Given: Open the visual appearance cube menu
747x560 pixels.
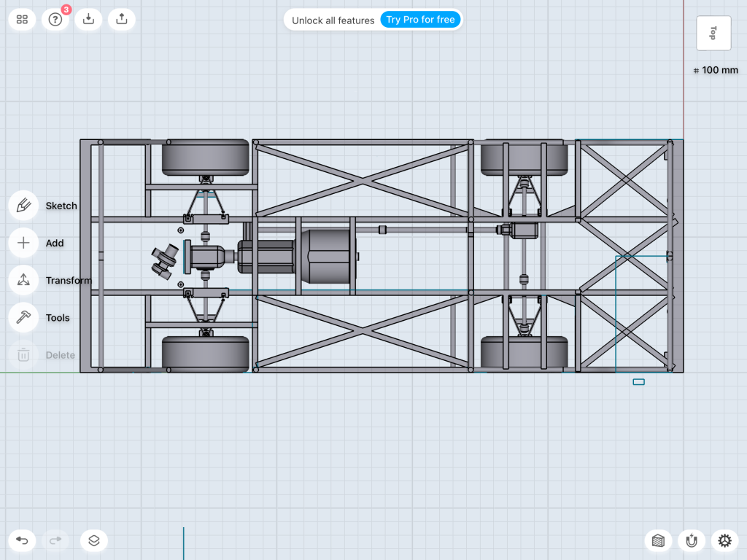Looking at the screenshot, I should [659, 540].
